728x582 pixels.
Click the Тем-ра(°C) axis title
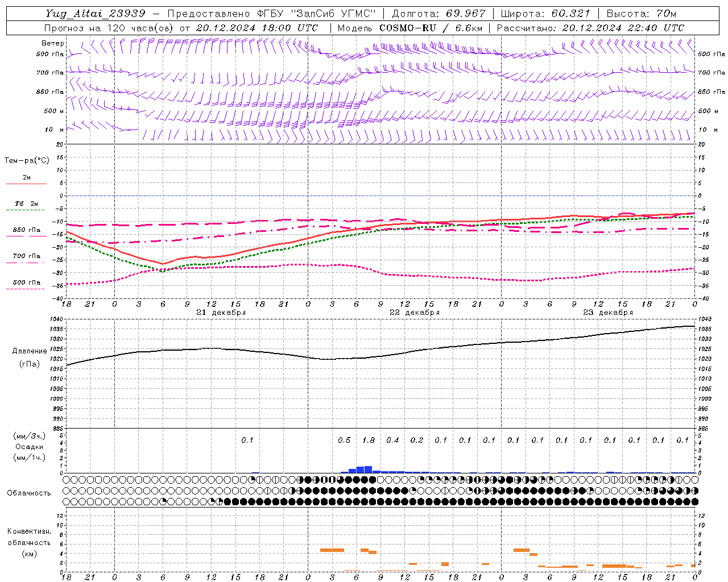click(x=27, y=161)
